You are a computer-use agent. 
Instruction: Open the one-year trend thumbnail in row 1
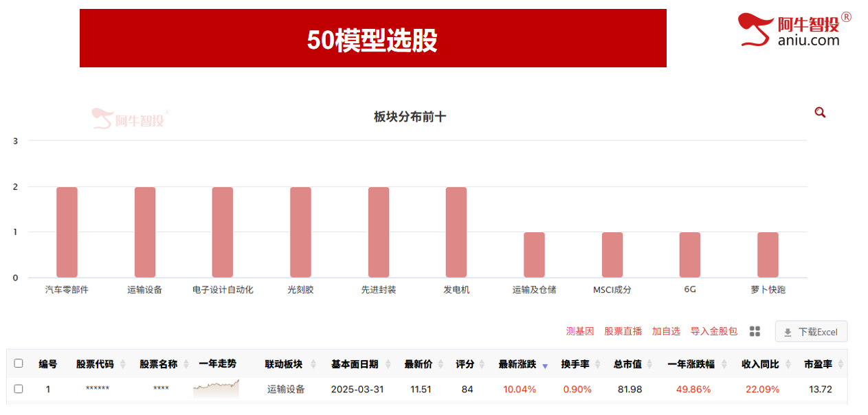(x=216, y=389)
